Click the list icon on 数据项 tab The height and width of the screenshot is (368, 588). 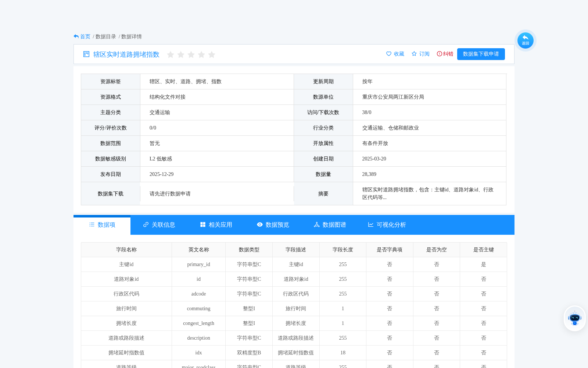coord(92,224)
